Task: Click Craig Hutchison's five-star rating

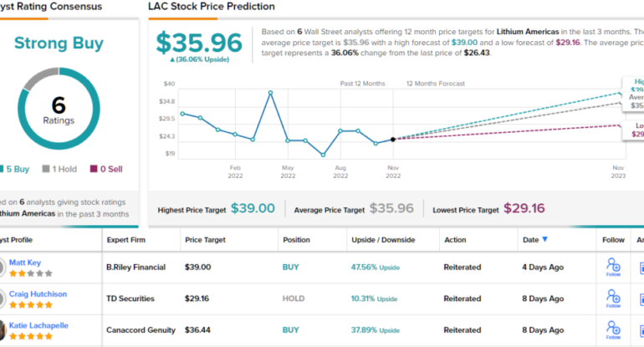Action: (30, 305)
